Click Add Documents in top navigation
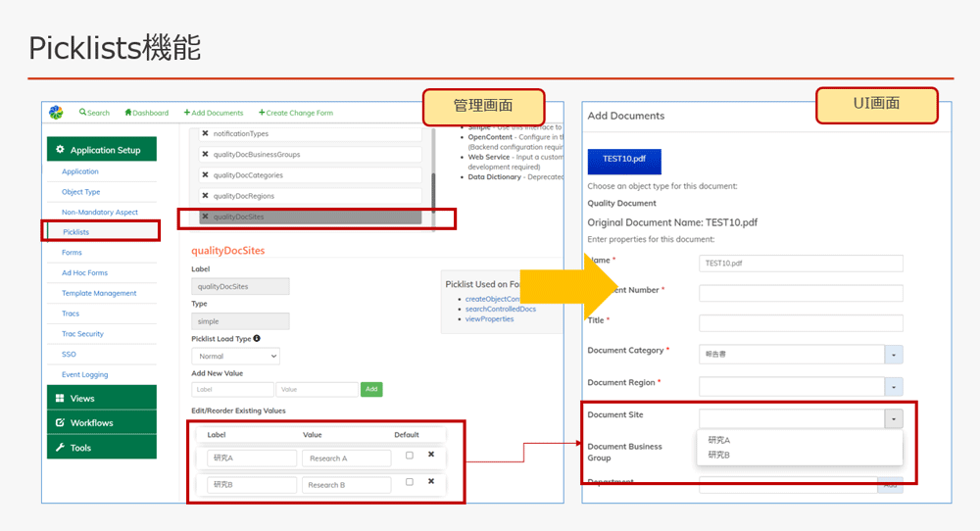The width and height of the screenshot is (980, 531). click(213, 113)
